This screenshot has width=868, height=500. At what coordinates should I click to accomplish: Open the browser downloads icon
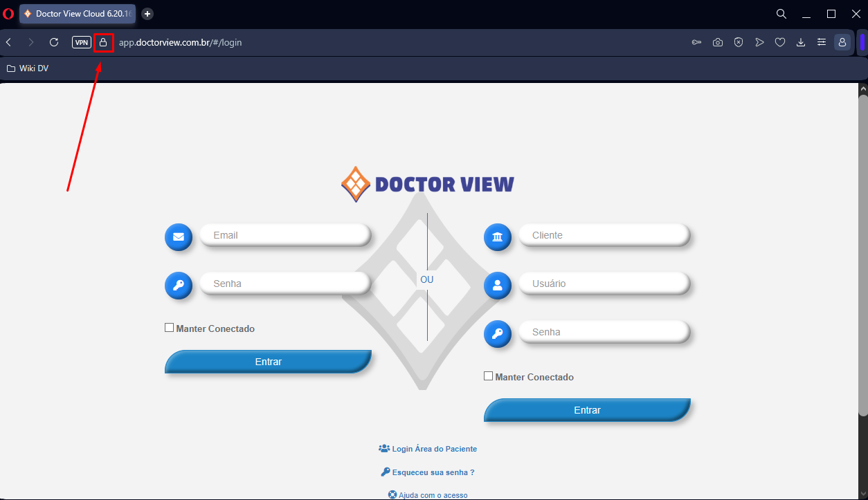click(801, 43)
